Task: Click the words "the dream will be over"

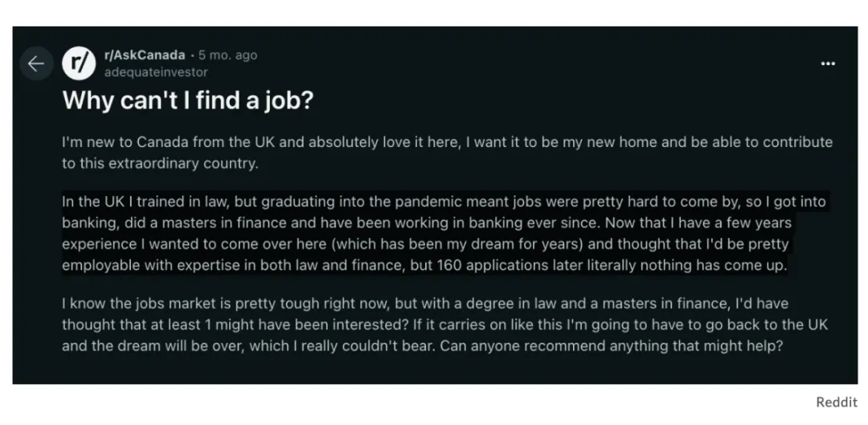Action: [167, 346]
